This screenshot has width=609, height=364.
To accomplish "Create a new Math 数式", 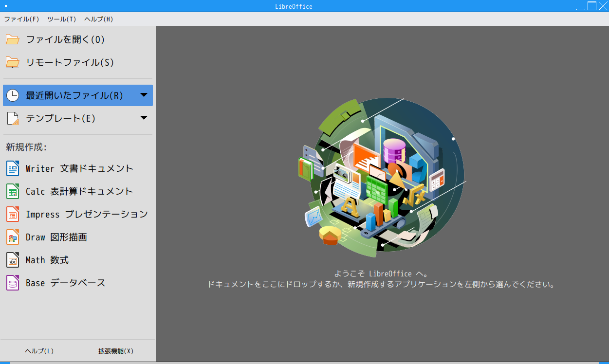I will 78,260.
